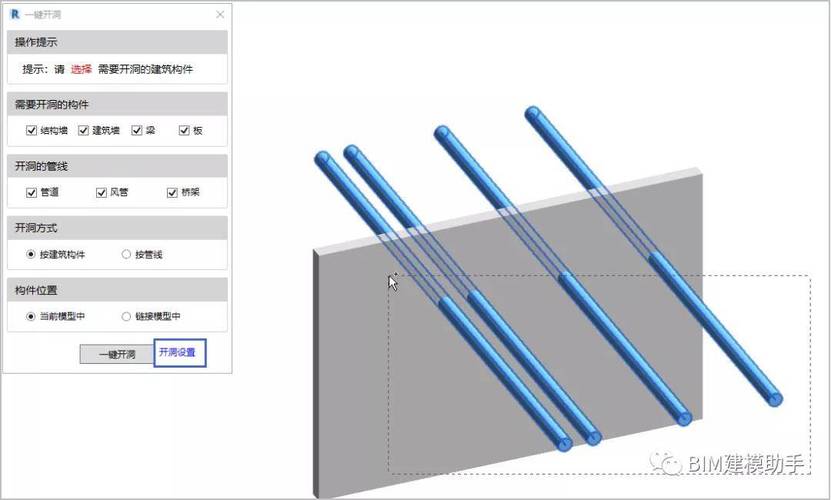This screenshot has width=831, height=500.
Task: Select the 按建筑构件 radio option
Action: point(31,255)
